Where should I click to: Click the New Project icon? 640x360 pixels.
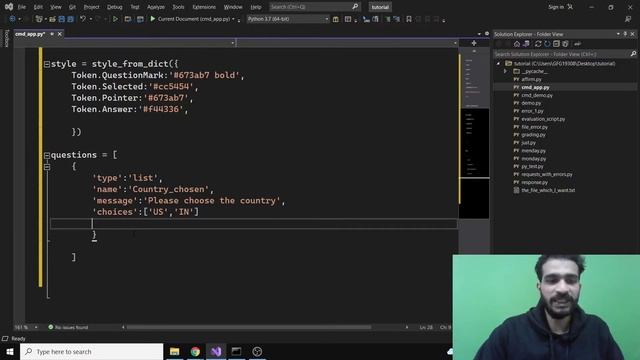pos(39,19)
